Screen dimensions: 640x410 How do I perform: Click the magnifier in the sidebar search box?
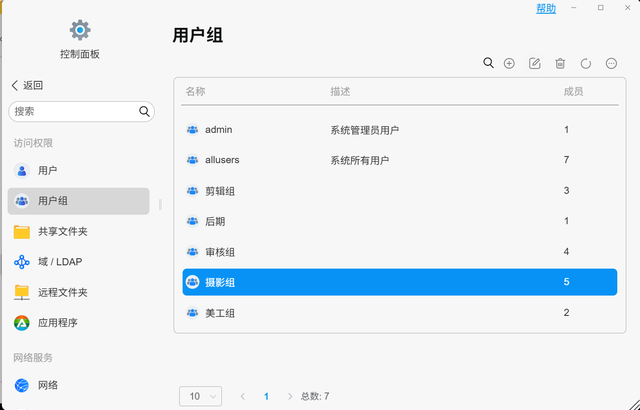point(145,112)
